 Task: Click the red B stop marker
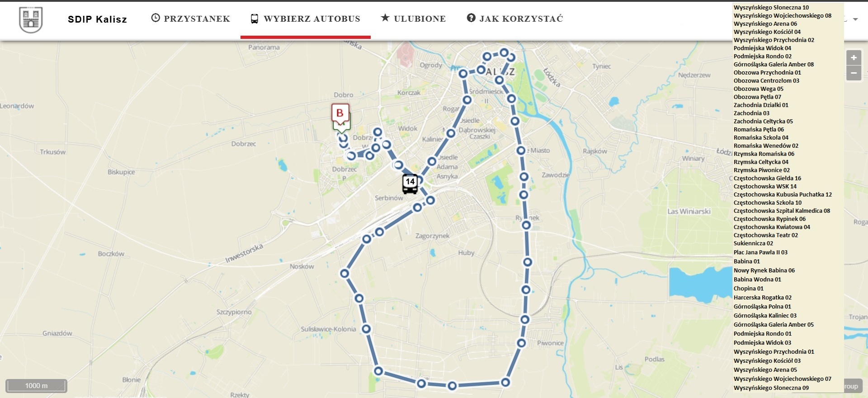tap(340, 114)
